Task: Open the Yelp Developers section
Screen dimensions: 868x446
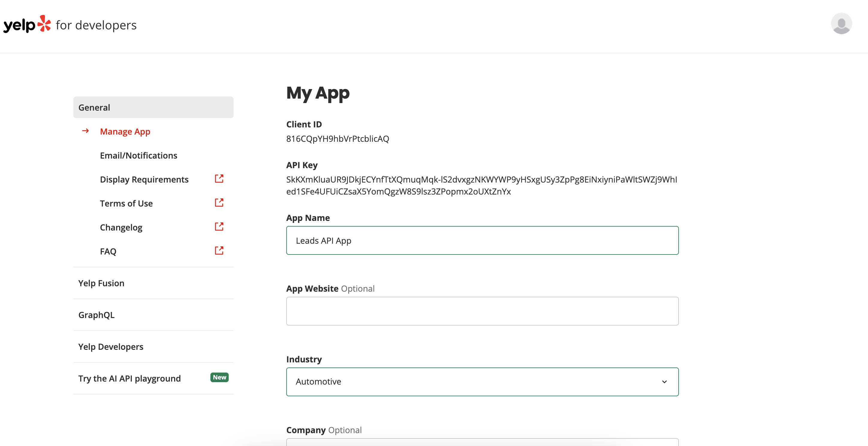Action: (x=153, y=346)
